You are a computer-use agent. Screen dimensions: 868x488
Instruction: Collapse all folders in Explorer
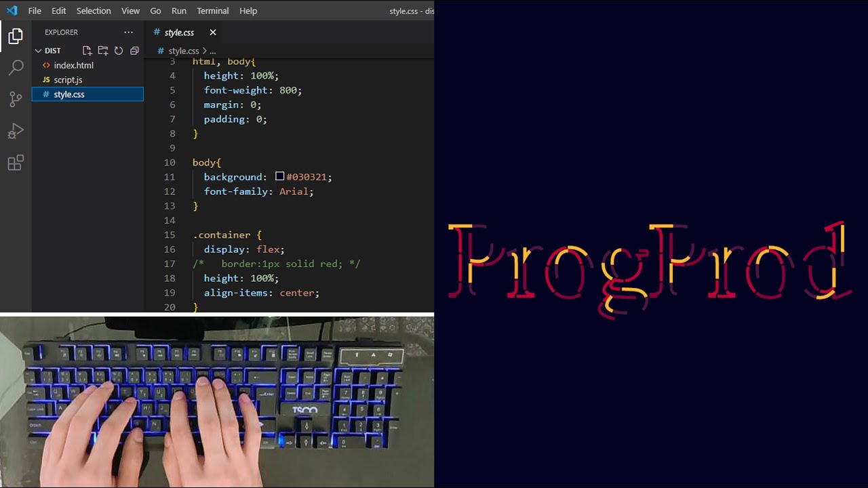[x=134, y=51]
